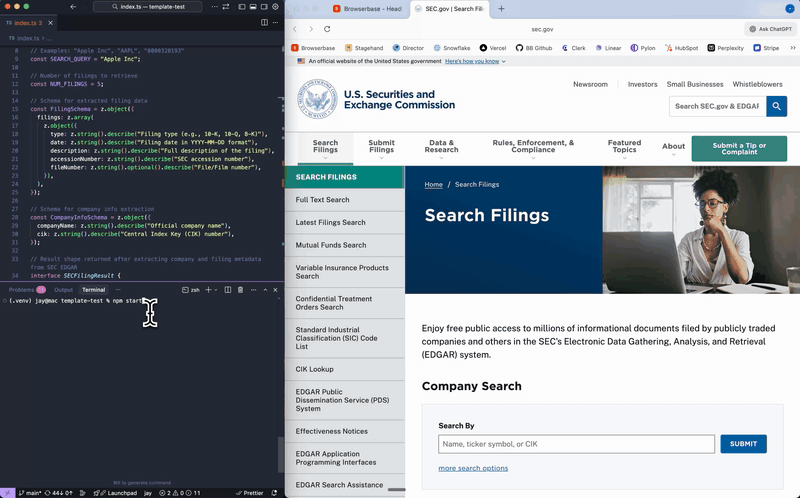Open the editor tab bar more actions menu
Image resolution: width=800 pixels, height=498 pixels.
pyautogui.click(x=276, y=22)
